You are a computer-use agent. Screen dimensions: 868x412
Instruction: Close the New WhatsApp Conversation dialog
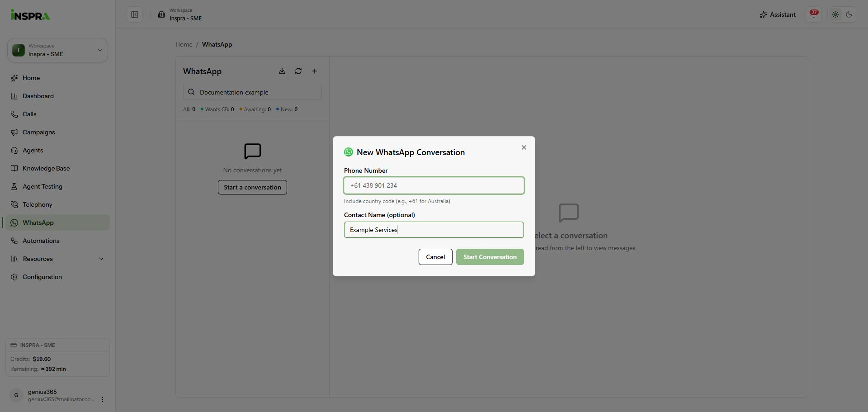524,147
